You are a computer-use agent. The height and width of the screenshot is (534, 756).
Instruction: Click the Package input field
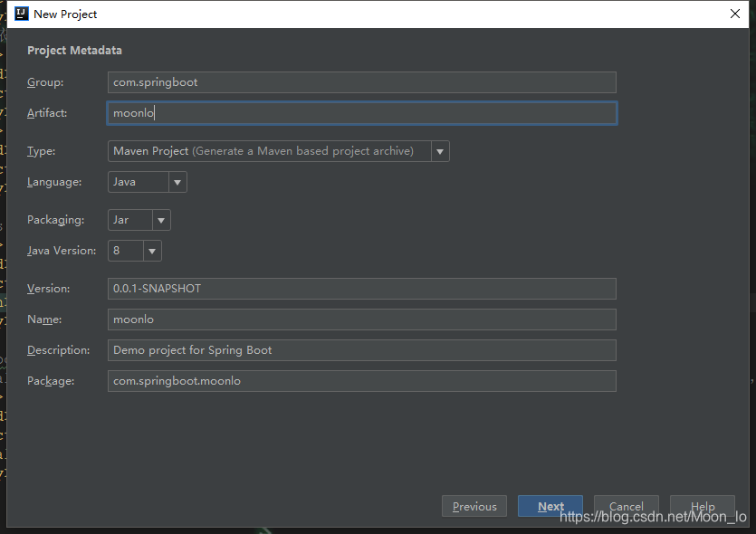pyautogui.click(x=362, y=381)
